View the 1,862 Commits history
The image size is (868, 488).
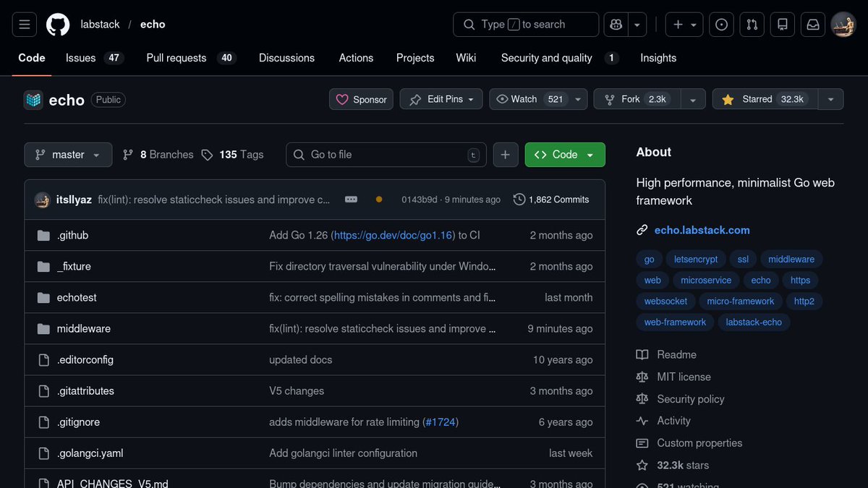tap(551, 200)
